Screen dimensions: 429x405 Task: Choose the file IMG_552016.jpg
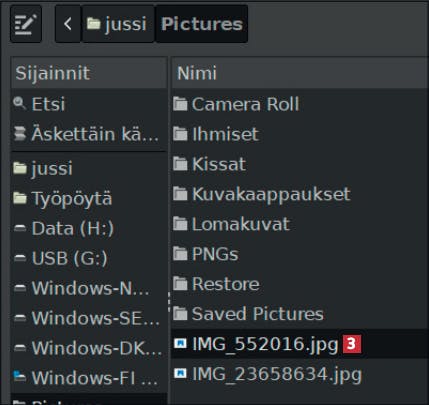click(300, 344)
